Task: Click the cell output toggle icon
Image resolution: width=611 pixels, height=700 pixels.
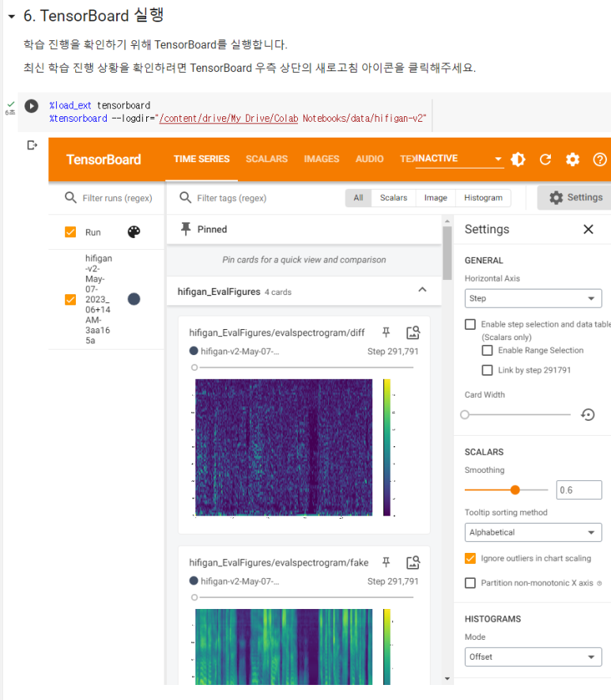Action: (x=32, y=145)
